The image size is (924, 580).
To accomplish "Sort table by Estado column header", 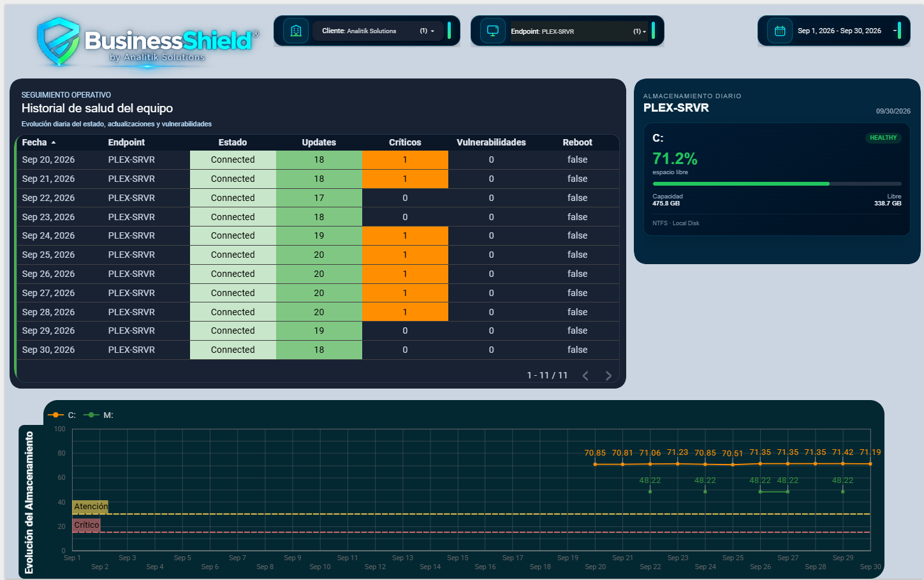I will point(233,142).
